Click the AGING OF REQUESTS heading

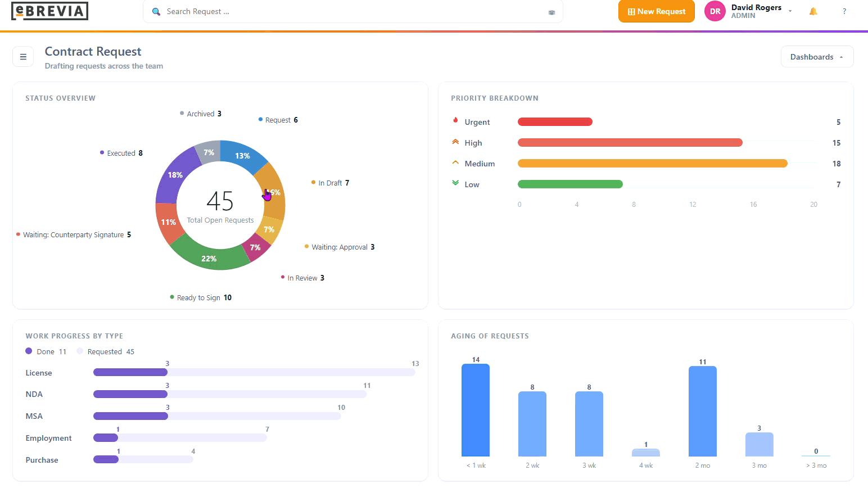coord(490,336)
